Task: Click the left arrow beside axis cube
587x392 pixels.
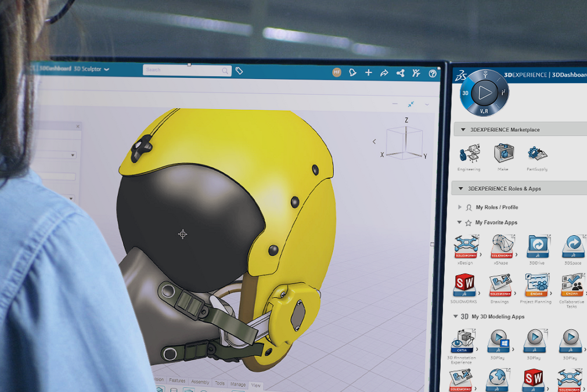Action: tap(374, 142)
